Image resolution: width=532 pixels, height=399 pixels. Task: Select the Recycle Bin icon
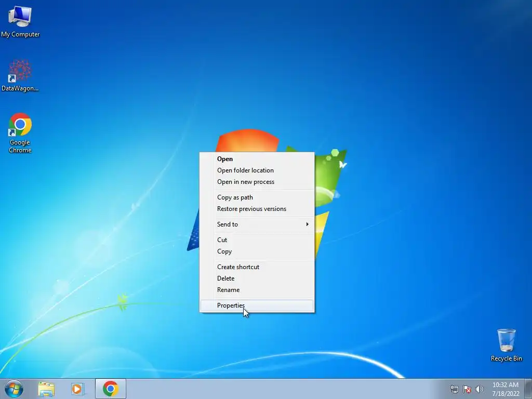(506, 345)
